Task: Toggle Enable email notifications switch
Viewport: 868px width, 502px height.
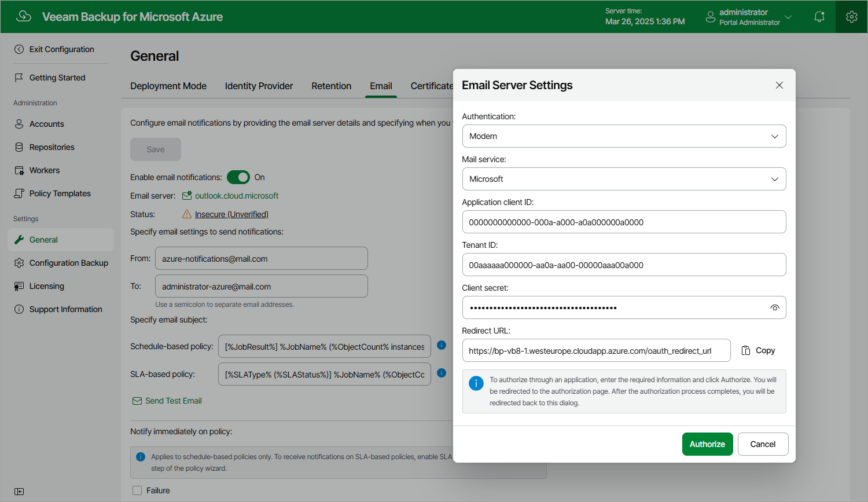Action: tap(238, 177)
